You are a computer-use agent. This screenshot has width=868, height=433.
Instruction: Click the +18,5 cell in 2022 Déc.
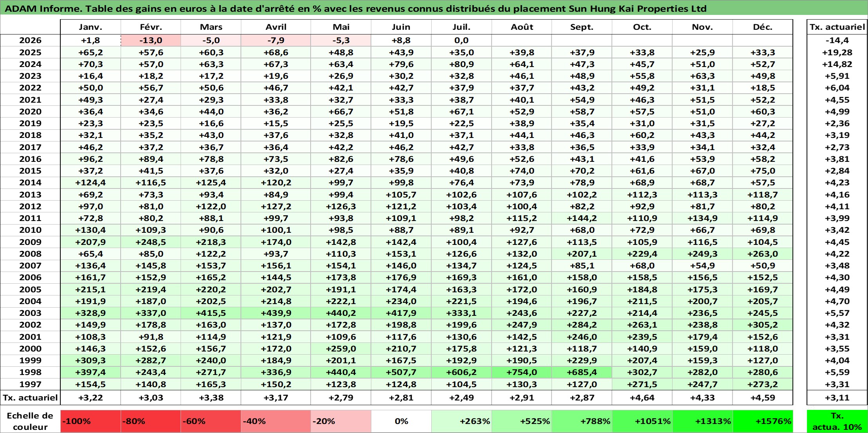(x=763, y=88)
